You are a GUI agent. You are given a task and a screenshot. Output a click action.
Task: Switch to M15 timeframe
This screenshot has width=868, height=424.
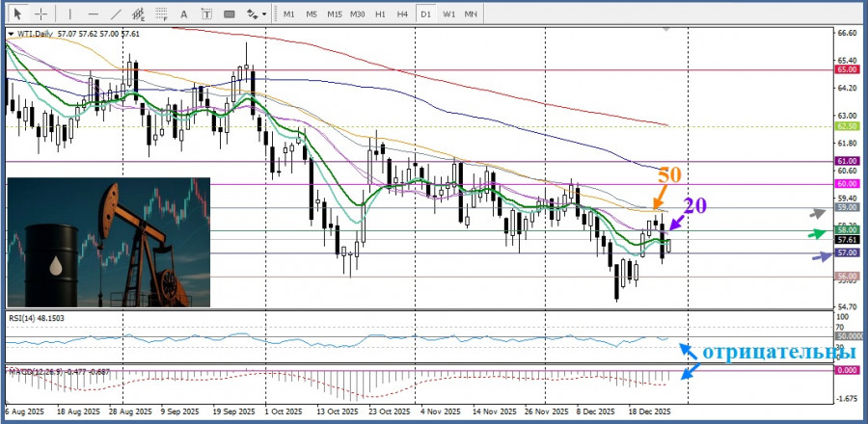point(334,14)
